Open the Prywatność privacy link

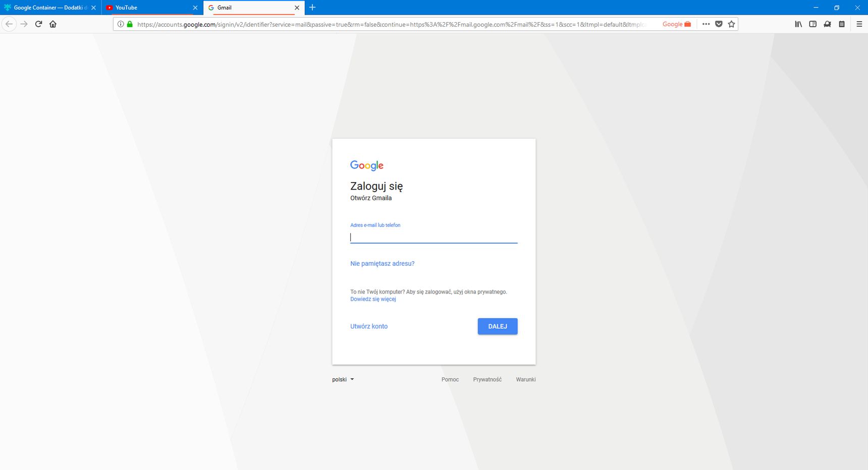click(x=487, y=379)
